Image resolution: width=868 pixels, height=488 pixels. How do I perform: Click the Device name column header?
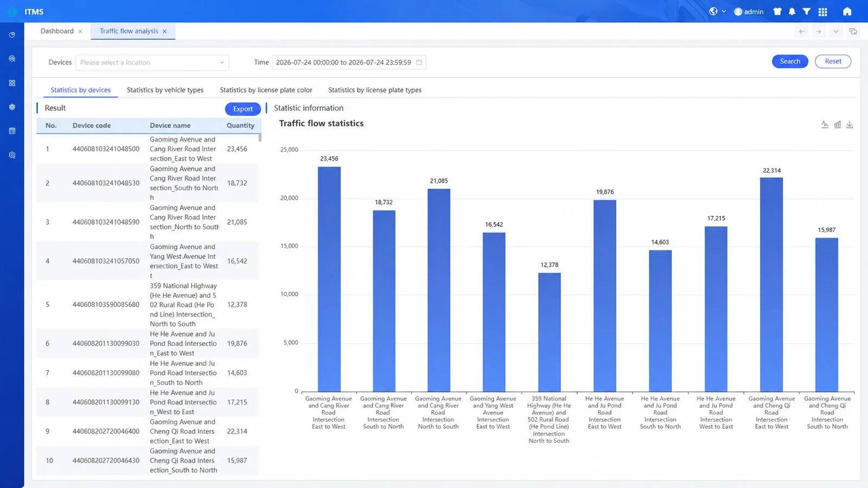pos(170,125)
